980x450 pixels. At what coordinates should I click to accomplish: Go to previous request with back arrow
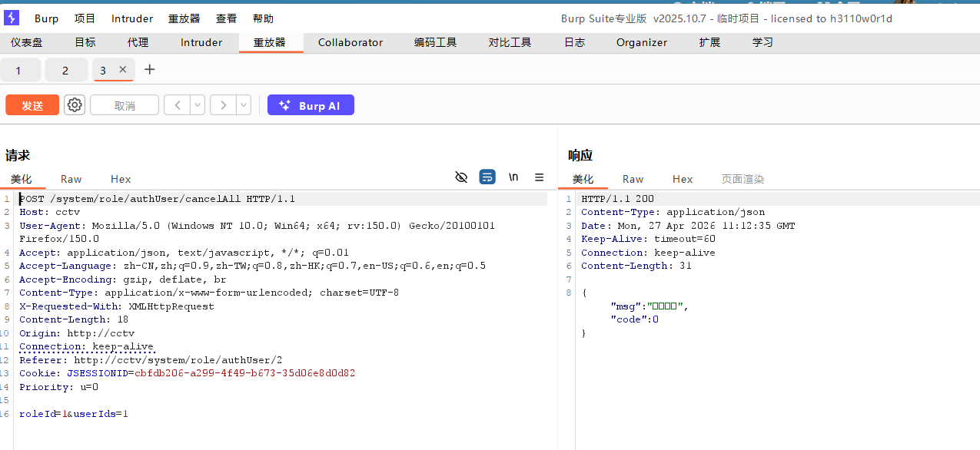click(x=178, y=105)
